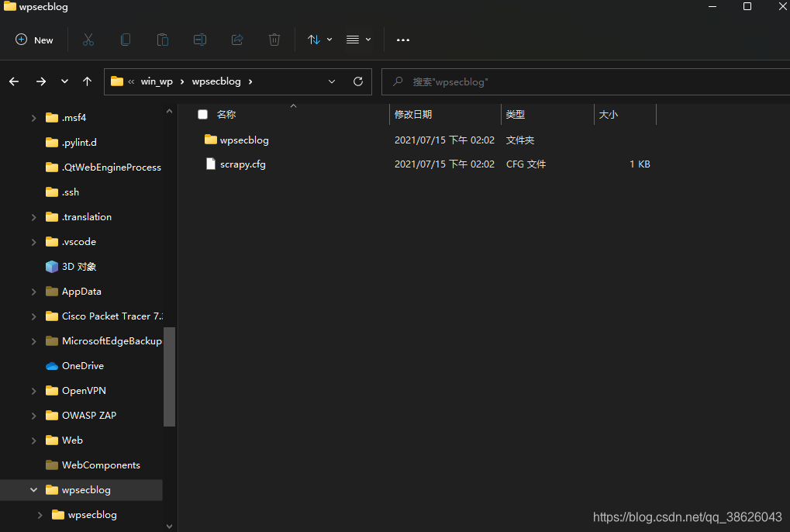Select OneDrive in the sidebar
The height and width of the screenshot is (532, 790).
83,366
